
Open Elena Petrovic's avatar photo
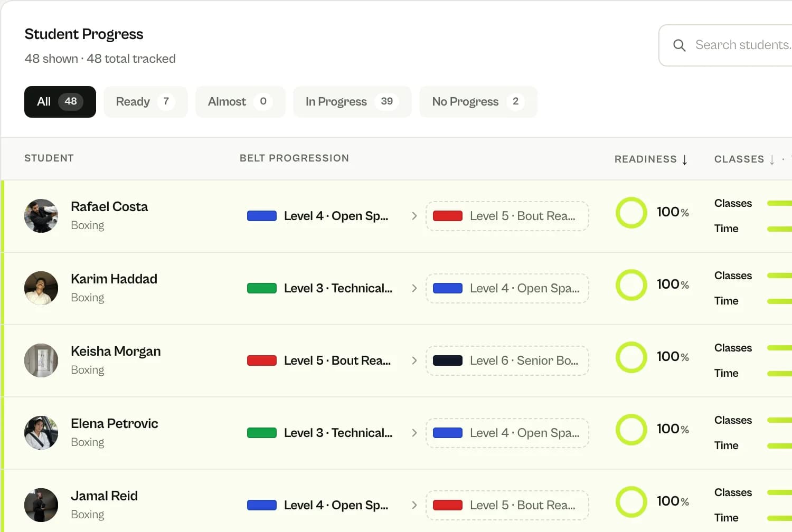(41, 433)
